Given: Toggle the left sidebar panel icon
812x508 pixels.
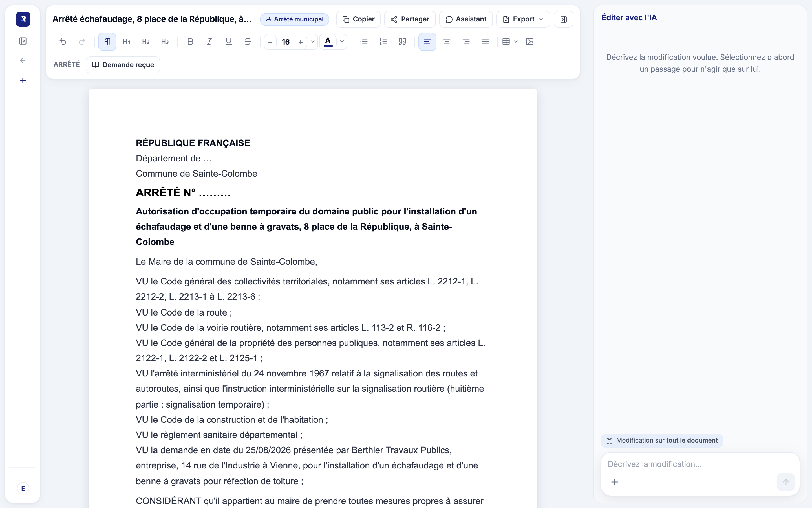Looking at the screenshot, I should 23,41.
